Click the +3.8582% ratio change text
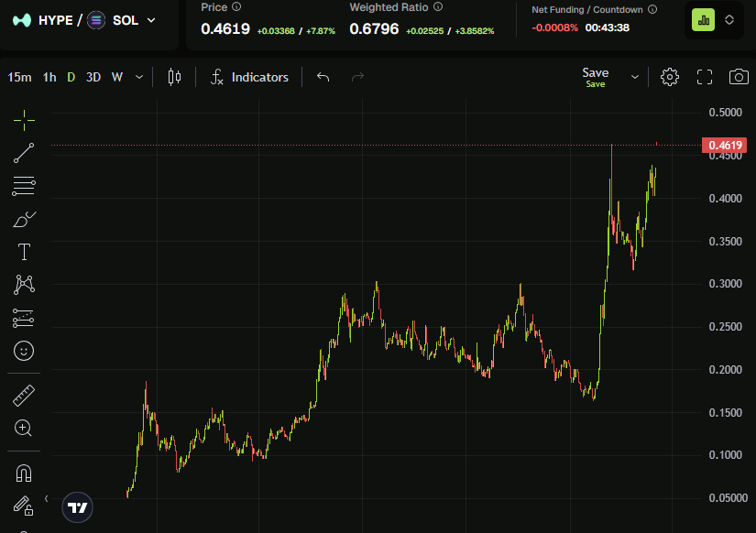Viewport: 756px width, 533px height. click(475, 31)
